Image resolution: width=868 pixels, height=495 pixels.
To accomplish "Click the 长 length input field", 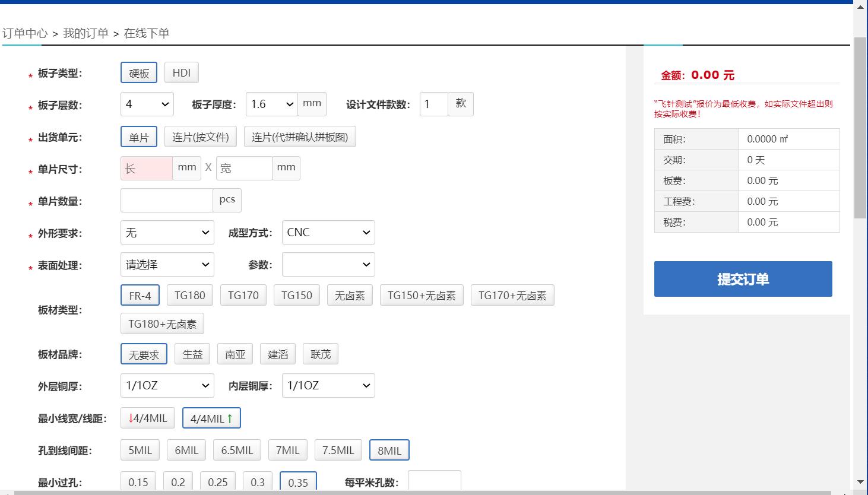I will coord(147,169).
